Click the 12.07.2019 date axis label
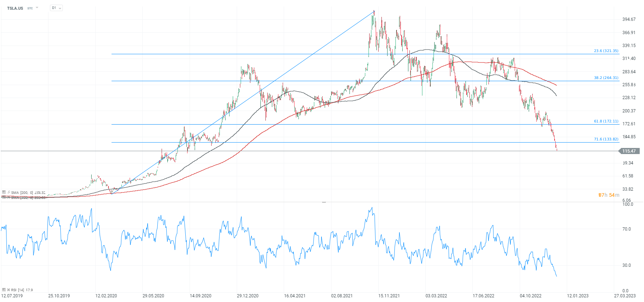Screen dimensions: 644x302 pyautogui.click(x=12, y=296)
